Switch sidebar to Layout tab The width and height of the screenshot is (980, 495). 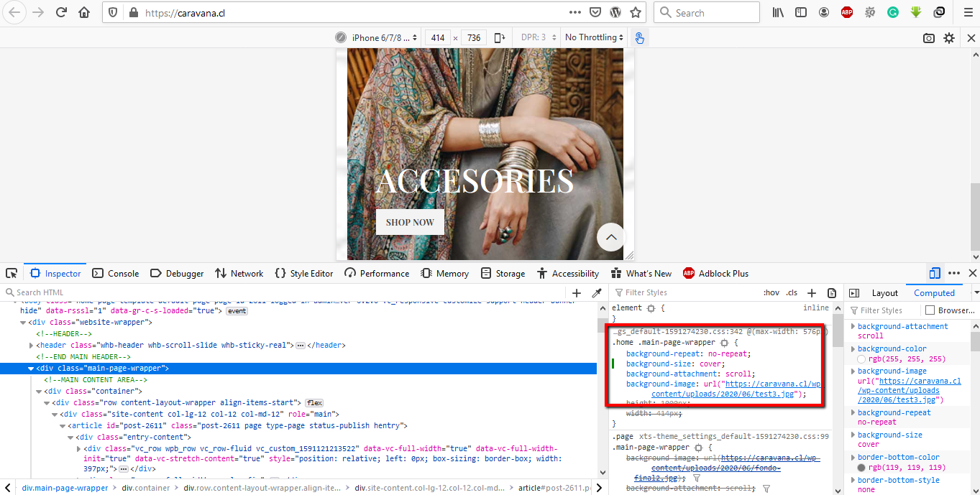[x=884, y=292]
